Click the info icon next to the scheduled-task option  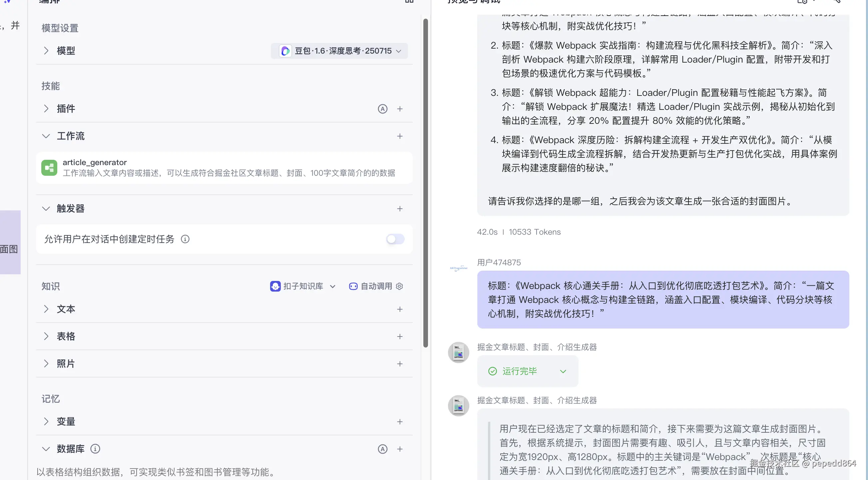(x=185, y=239)
